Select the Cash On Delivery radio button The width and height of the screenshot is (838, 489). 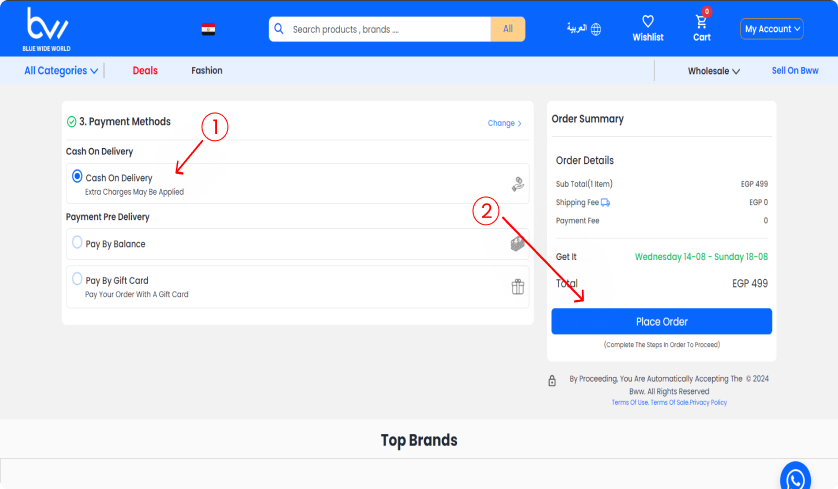point(77,176)
